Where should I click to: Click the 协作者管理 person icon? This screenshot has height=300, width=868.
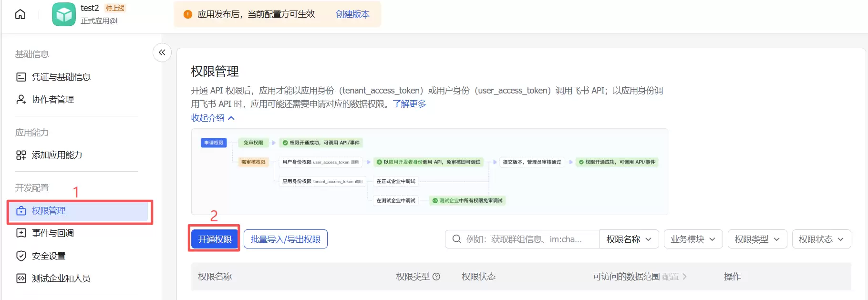point(21,99)
